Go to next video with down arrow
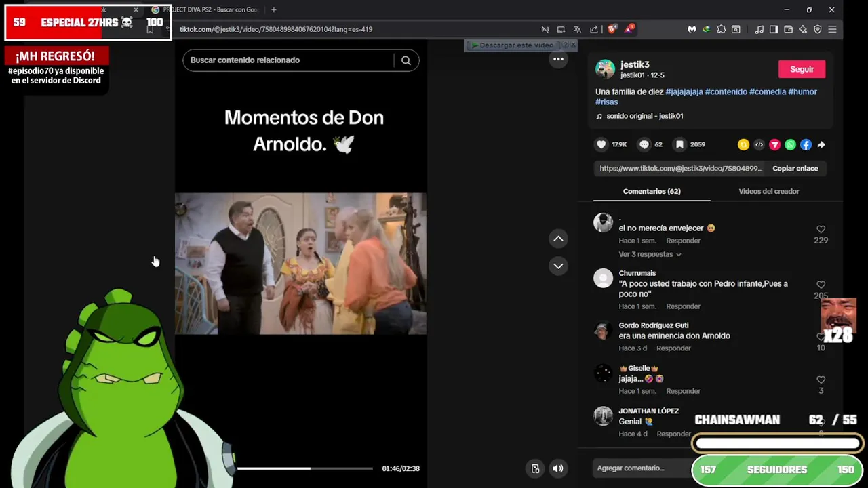868x488 pixels. point(558,266)
